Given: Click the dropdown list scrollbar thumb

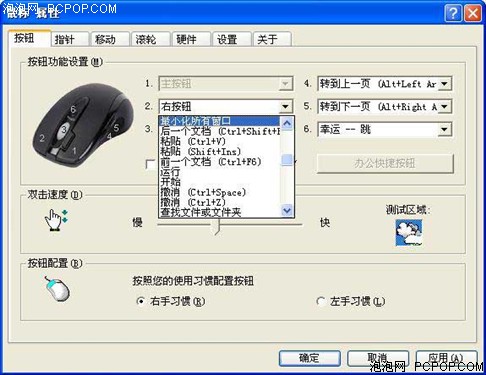Looking at the screenshot, I should [287, 160].
